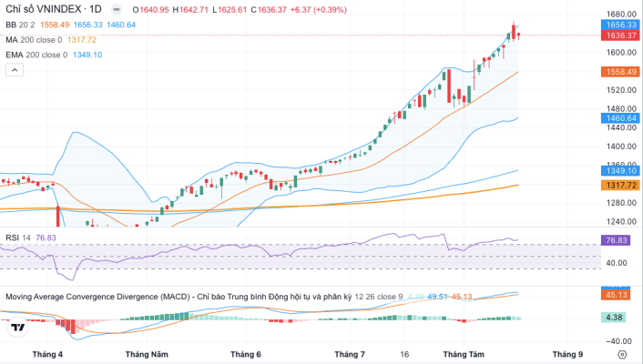
Task: Click the Tháng 4 time axis label
Action: click(47, 355)
